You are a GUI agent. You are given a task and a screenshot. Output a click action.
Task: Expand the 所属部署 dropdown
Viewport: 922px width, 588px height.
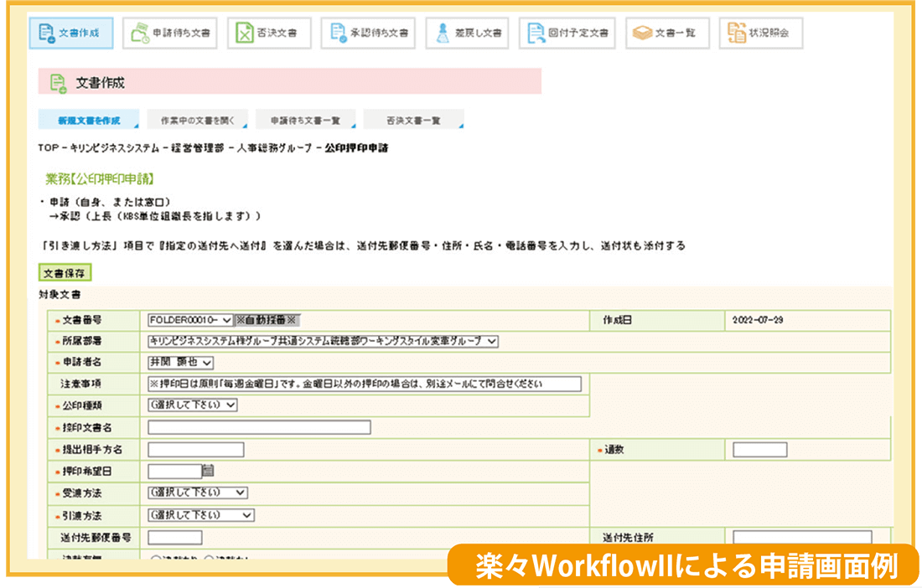324,341
